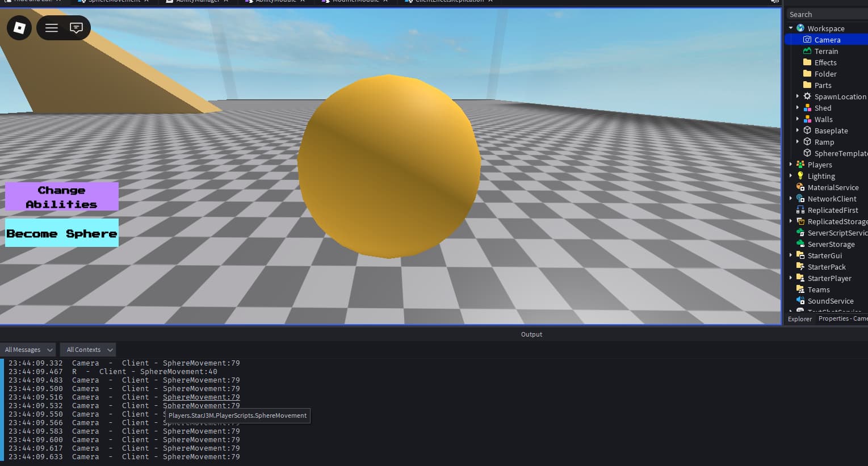
Task: Click the Output panel title
Action: point(531,334)
